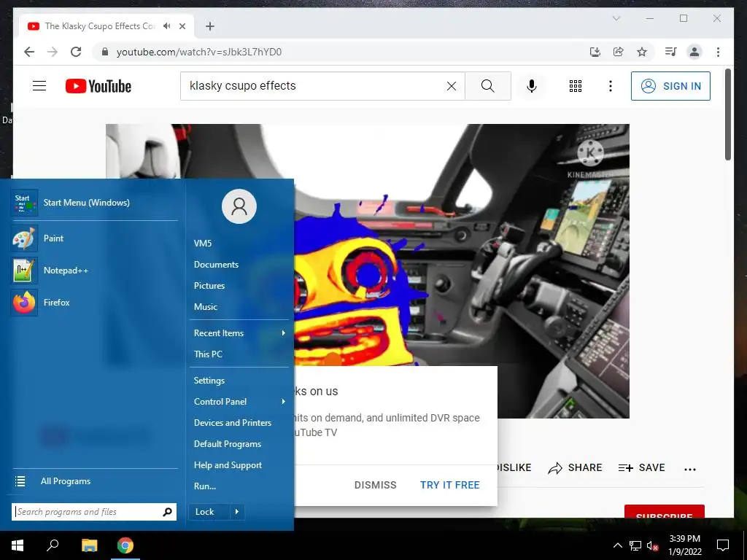The image size is (747, 560).
Task: Click the video player
Action: tap(368, 271)
